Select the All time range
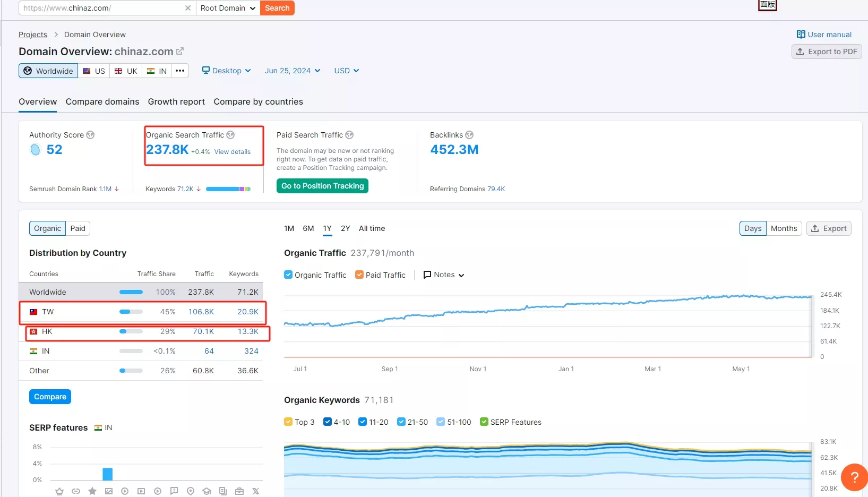 [372, 228]
